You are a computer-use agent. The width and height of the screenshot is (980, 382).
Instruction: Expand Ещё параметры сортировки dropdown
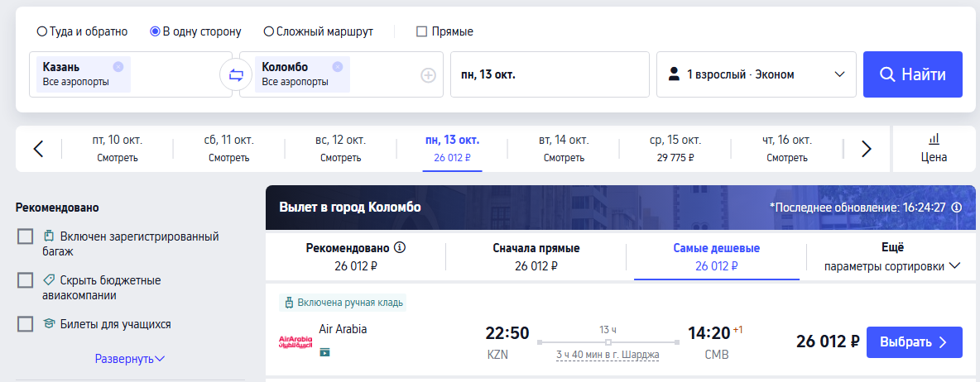click(892, 257)
